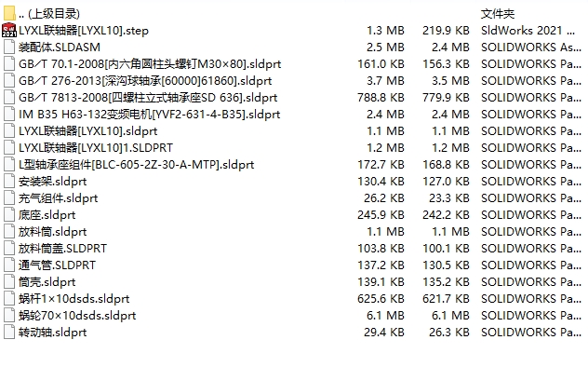
Task: Select the 通气管.SLDPRT file name
Action: [x=57, y=265]
